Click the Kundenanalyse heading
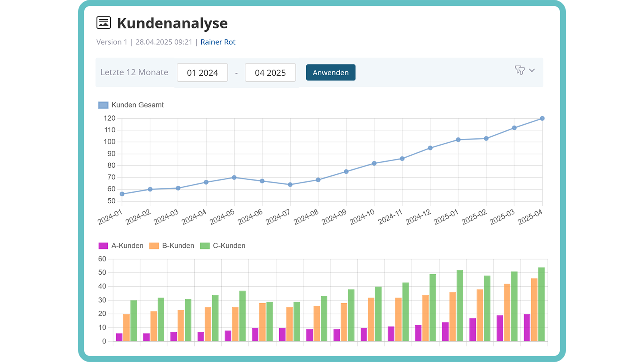This screenshot has width=644, height=362. 172,23
